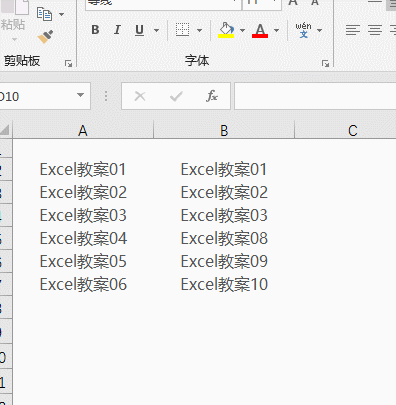Click the Copy icon
This screenshot has width=396, height=405.
pyautogui.click(x=45, y=14)
